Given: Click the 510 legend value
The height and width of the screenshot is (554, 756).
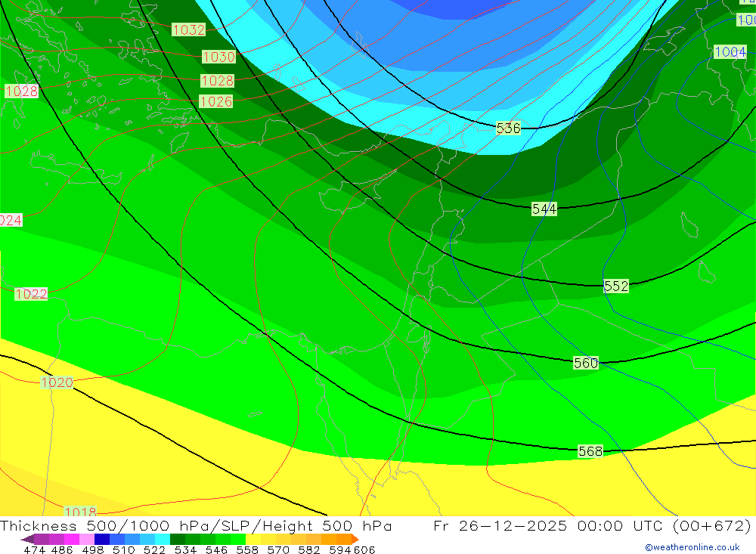Looking at the screenshot, I should (123, 549).
